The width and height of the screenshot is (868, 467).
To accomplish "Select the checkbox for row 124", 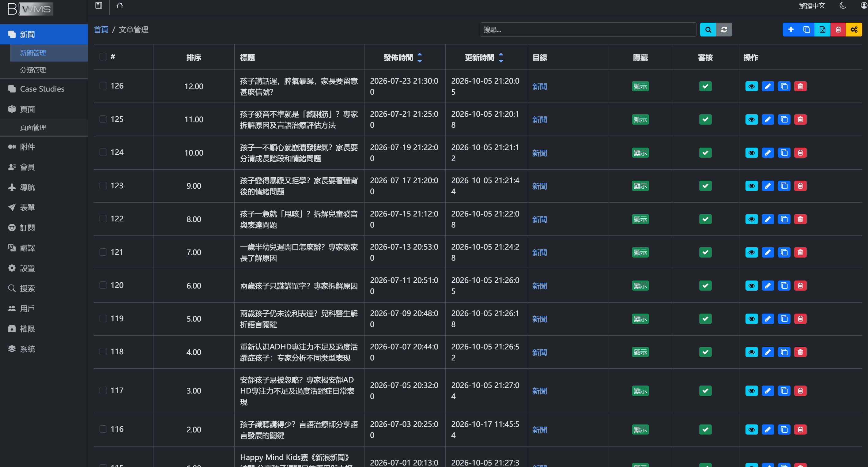I will click(x=103, y=152).
